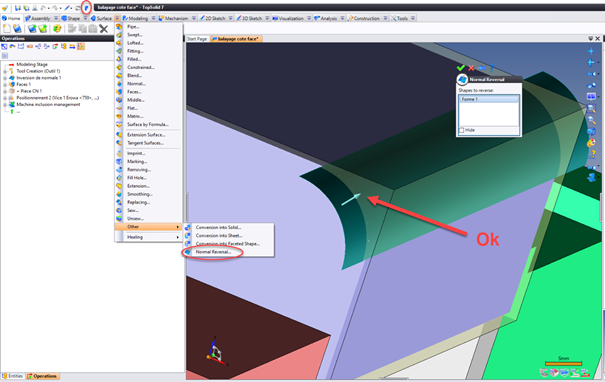
Task: Expand the Machine inclusion management node
Action: (5, 105)
